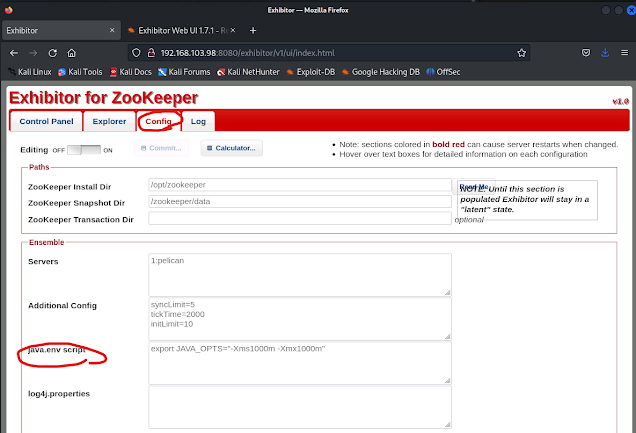Bookmark this page with the star icon
The width and height of the screenshot is (636, 433).
[522, 53]
